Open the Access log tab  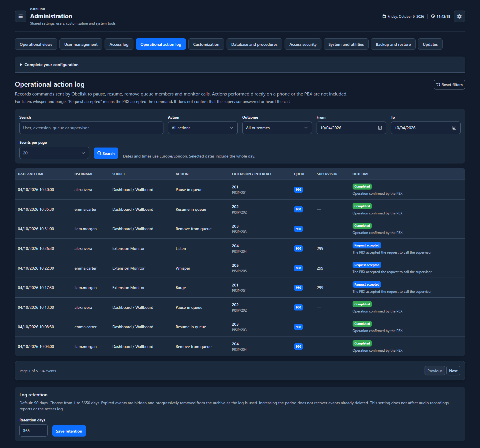point(119,44)
